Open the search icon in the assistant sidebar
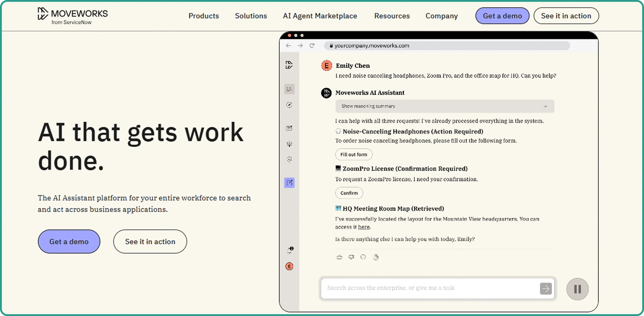 tap(289, 89)
